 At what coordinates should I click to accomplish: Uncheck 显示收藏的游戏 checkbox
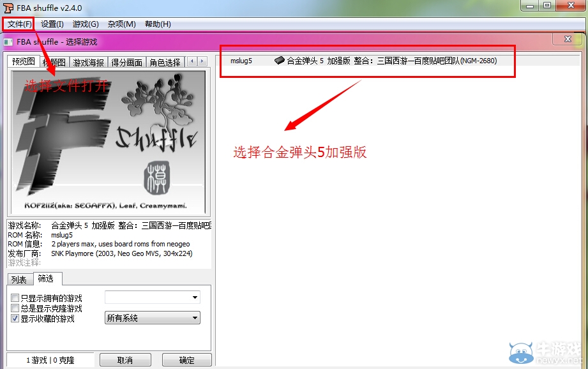point(15,319)
